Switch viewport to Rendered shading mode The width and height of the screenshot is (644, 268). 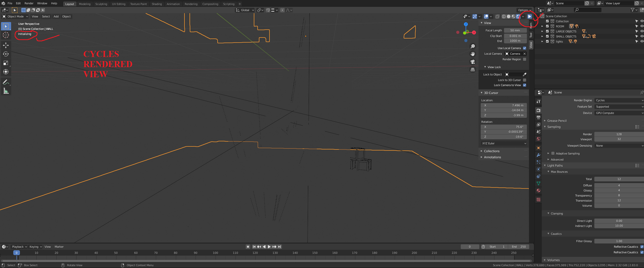tap(519, 16)
